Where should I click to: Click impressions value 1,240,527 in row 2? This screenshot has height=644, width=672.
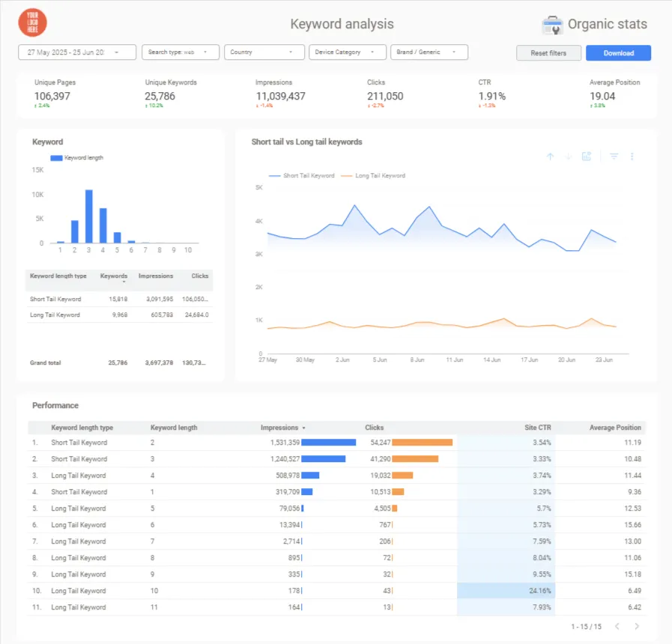[x=285, y=459]
